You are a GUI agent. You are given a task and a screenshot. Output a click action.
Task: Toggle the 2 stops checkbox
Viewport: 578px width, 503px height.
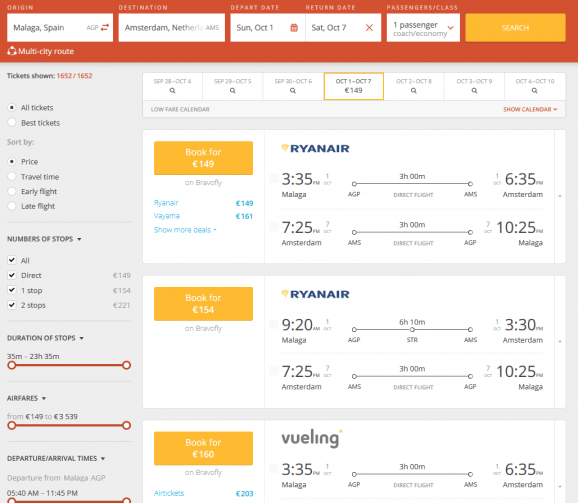click(12, 305)
